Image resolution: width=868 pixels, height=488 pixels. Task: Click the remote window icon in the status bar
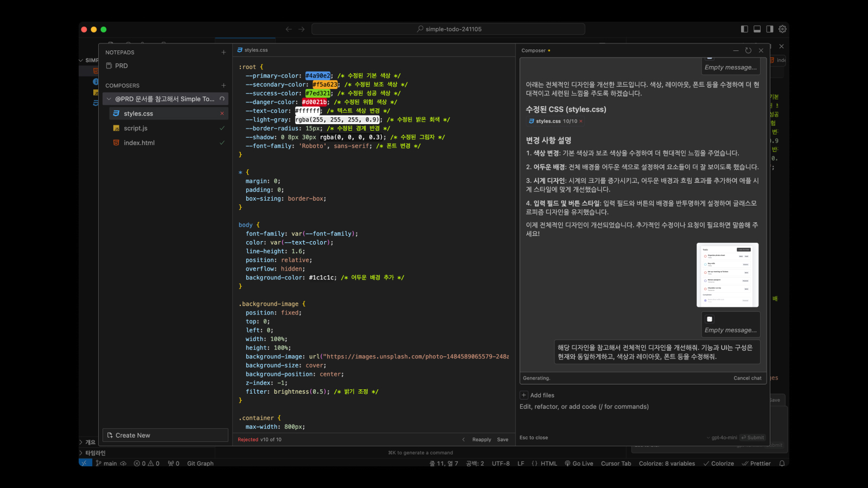pyautogui.click(x=85, y=464)
